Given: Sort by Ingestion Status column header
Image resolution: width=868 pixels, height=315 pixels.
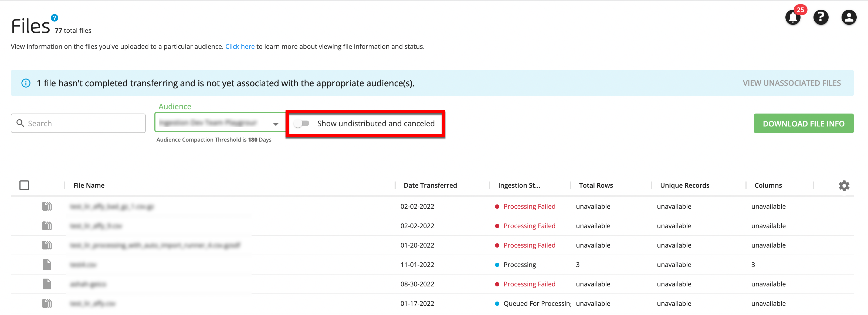Looking at the screenshot, I should point(519,186).
